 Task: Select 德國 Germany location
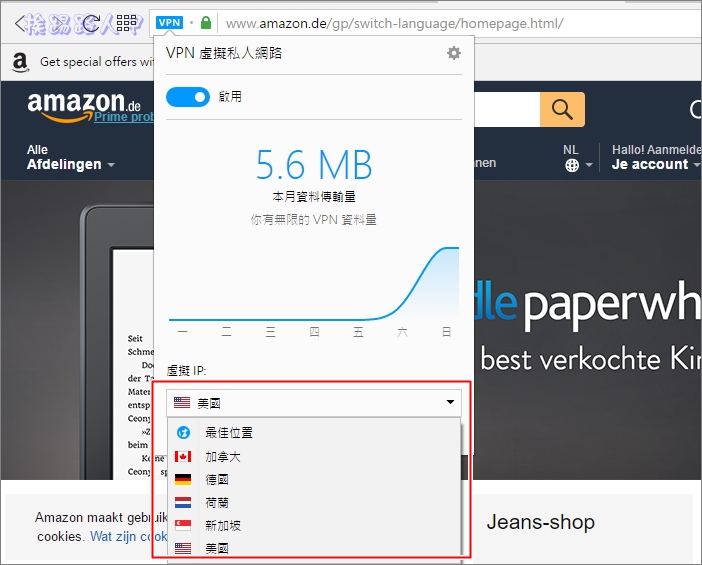click(x=313, y=479)
